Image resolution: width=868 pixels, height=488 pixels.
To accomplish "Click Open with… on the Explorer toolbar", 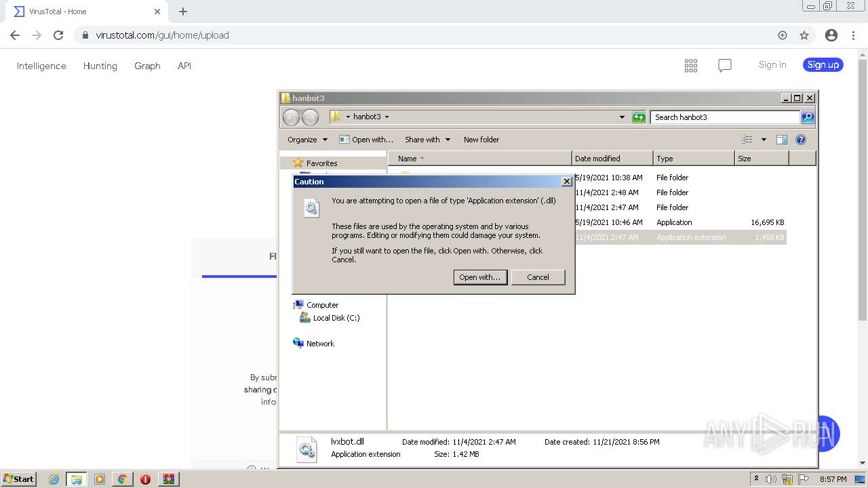I will (366, 140).
